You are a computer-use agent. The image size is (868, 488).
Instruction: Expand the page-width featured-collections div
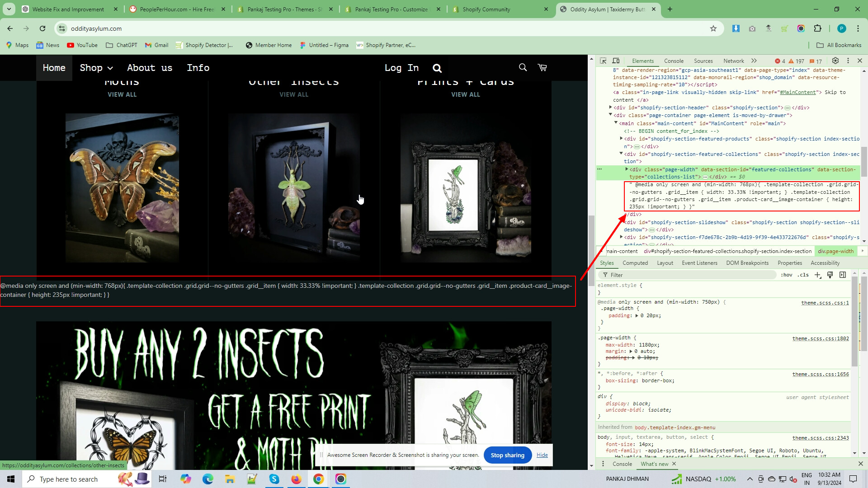(x=627, y=169)
